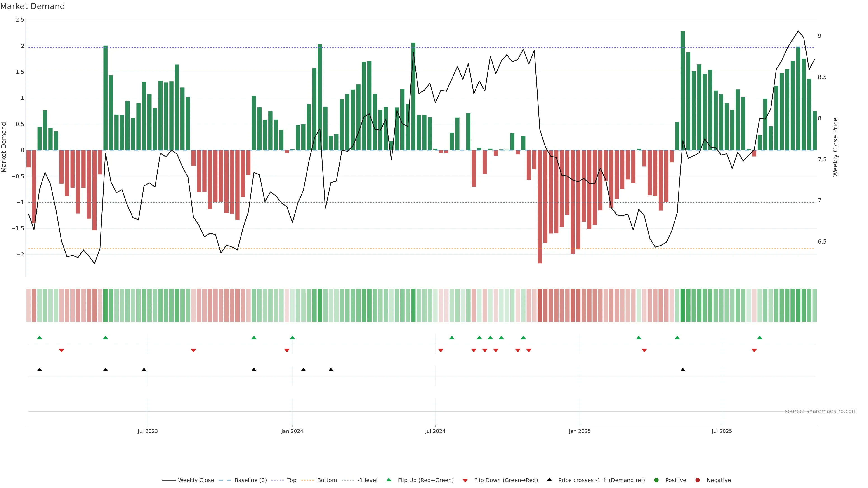Click the red Negative circle legend icon

coord(698,480)
